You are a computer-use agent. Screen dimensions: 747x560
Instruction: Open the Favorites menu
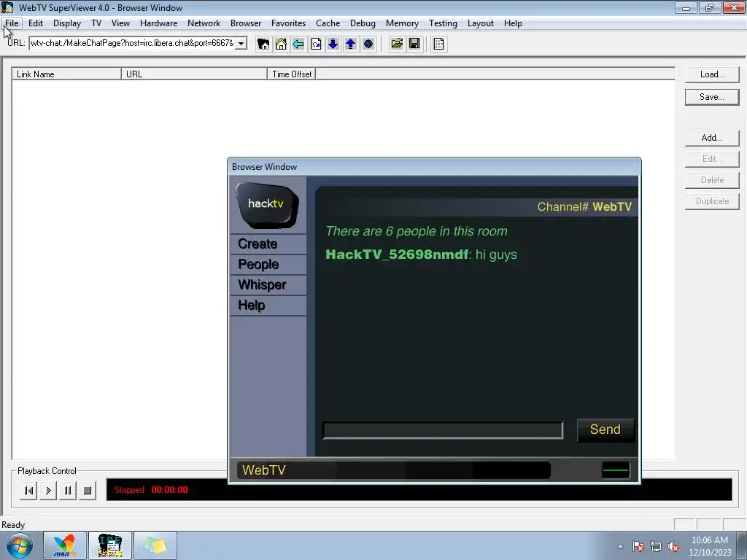click(288, 23)
